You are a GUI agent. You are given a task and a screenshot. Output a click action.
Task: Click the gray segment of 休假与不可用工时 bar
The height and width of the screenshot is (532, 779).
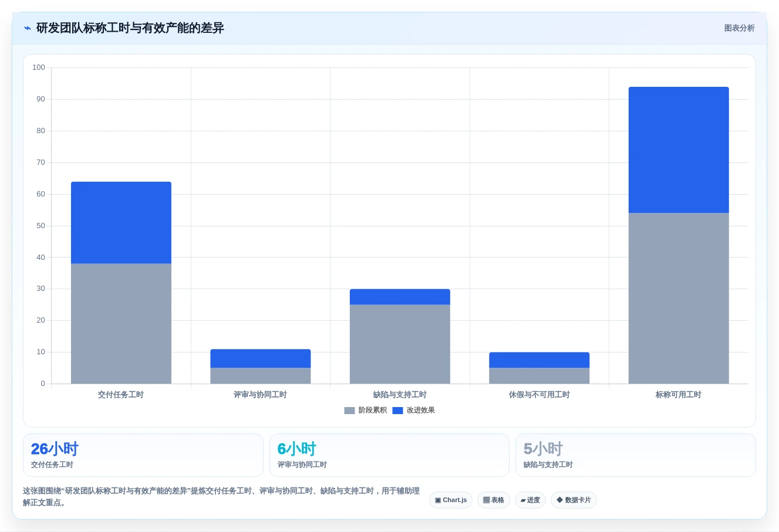click(x=539, y=376)
